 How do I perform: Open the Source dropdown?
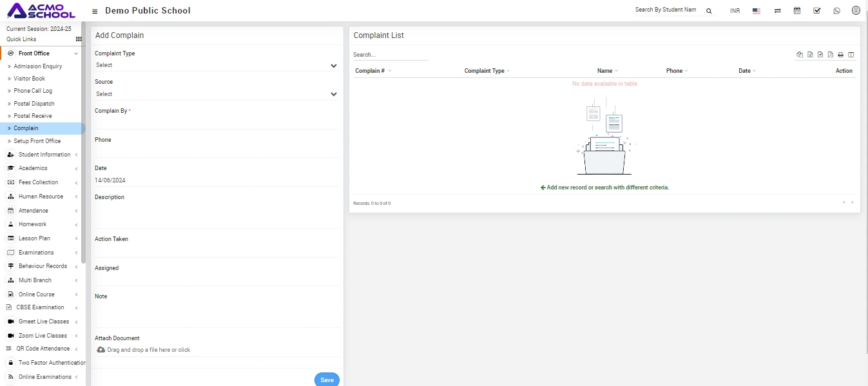point(217,94)
